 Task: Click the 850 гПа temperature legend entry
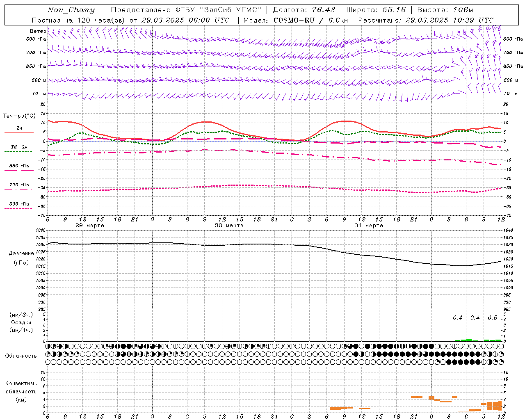tap(19, 166)
